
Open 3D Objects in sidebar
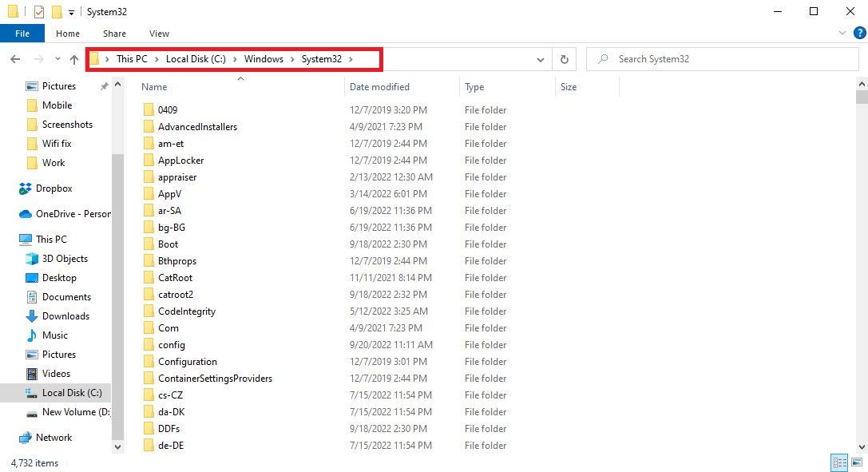[x=65, y=259]
